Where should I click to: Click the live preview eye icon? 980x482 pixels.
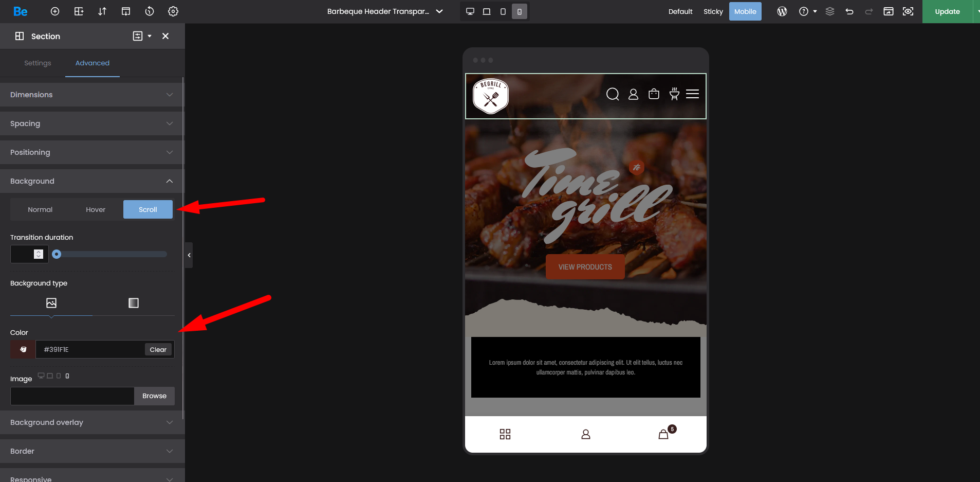[908, 11]
